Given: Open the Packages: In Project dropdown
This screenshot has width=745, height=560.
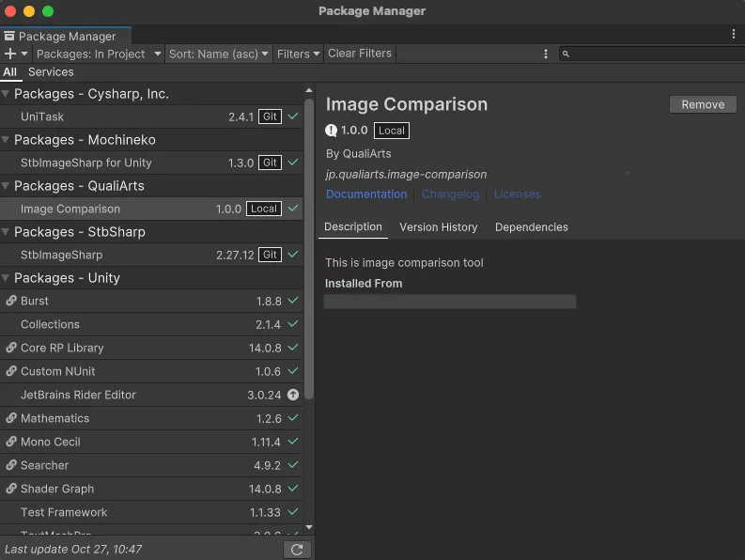Looking at the screenshot, I should pyautogui.click(x=99, y=54).
